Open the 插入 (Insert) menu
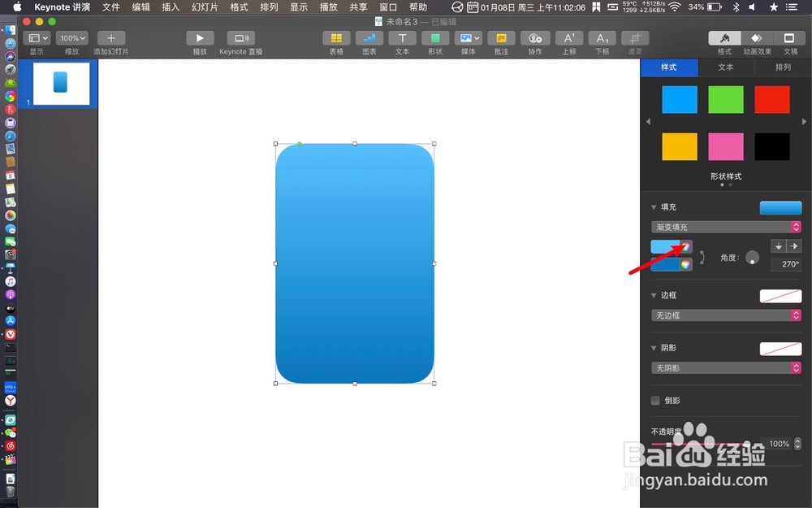 tap(171, 7)
